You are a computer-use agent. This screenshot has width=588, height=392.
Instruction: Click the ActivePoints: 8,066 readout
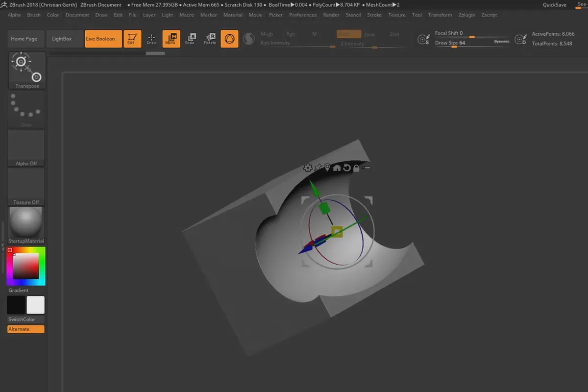553,34
